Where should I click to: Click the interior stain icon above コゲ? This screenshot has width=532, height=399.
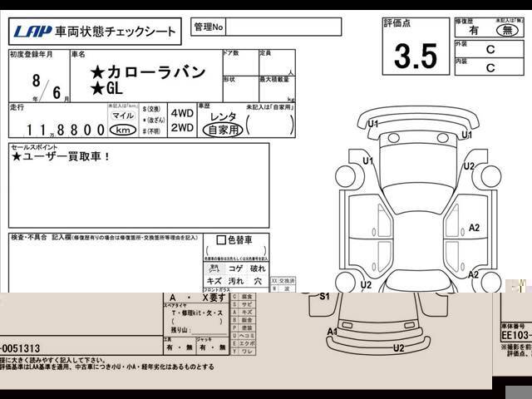pos(214,268)
